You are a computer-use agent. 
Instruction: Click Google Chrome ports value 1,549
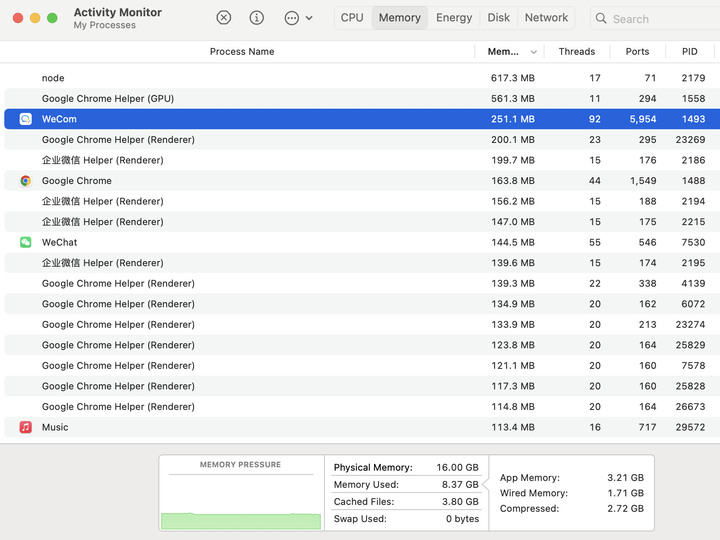[x=643, y=181]
